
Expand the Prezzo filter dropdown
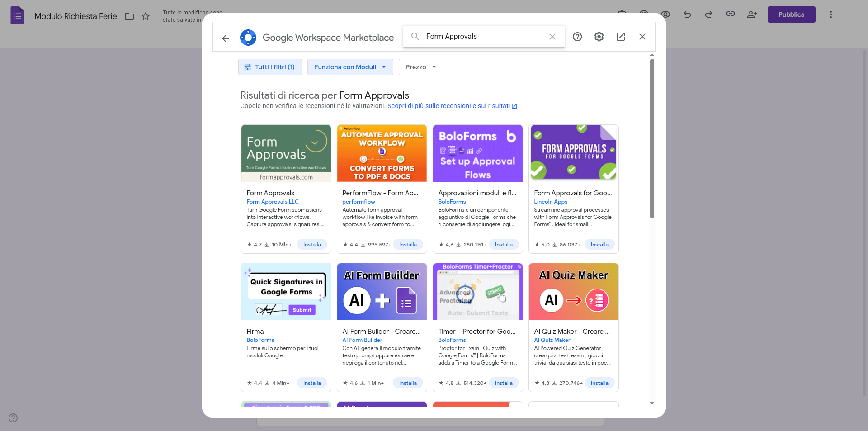(x=420, y=67)
